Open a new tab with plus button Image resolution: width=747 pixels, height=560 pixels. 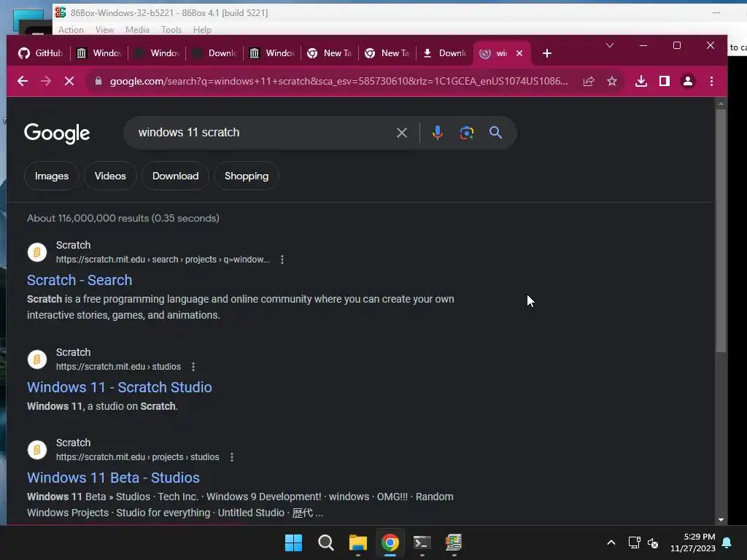click(547, 53)
